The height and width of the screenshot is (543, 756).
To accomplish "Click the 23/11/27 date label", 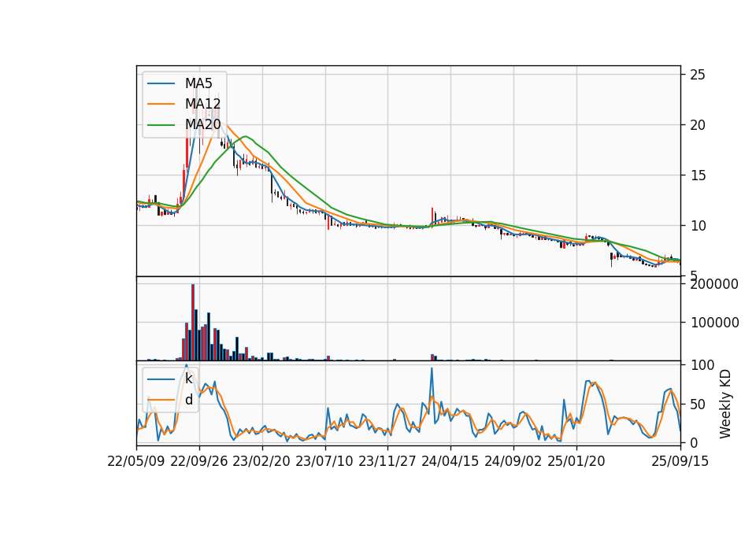I will (x=387, y=461).
